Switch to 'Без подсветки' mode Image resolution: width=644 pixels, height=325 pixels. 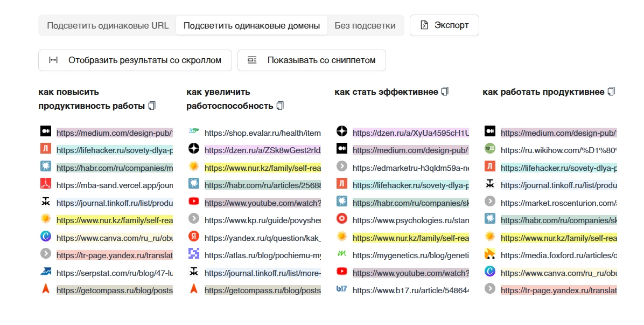pos(365,25)
